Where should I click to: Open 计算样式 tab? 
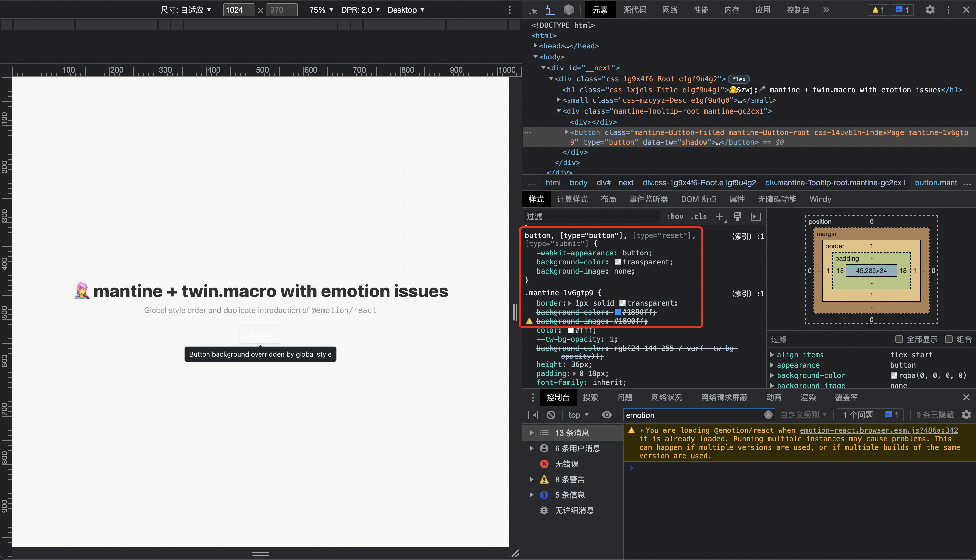pyautogui.click(x=572, y=199)
